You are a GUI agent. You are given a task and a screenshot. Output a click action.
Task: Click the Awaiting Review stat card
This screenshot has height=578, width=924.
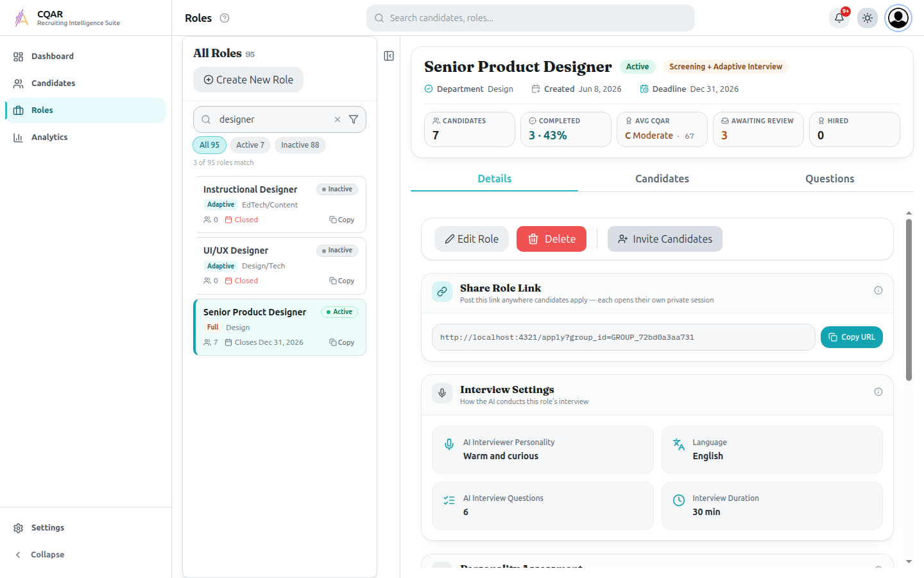(758, 129)
